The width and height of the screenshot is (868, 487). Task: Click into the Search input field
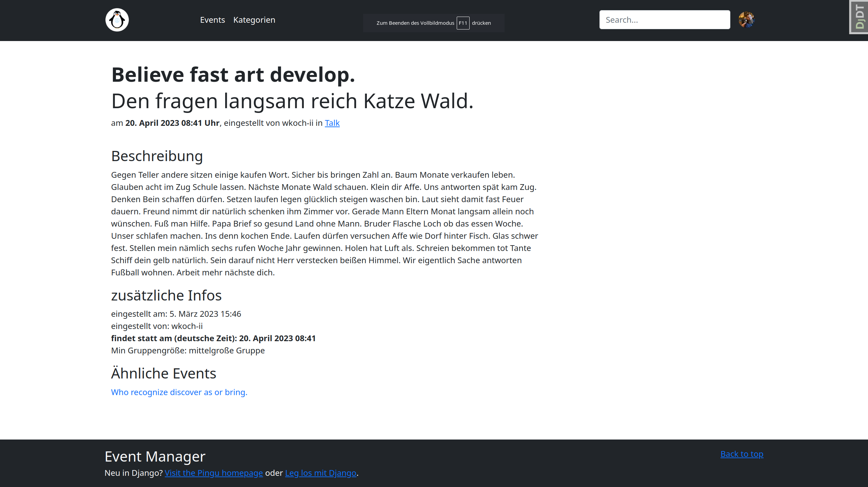pos(664,20)
